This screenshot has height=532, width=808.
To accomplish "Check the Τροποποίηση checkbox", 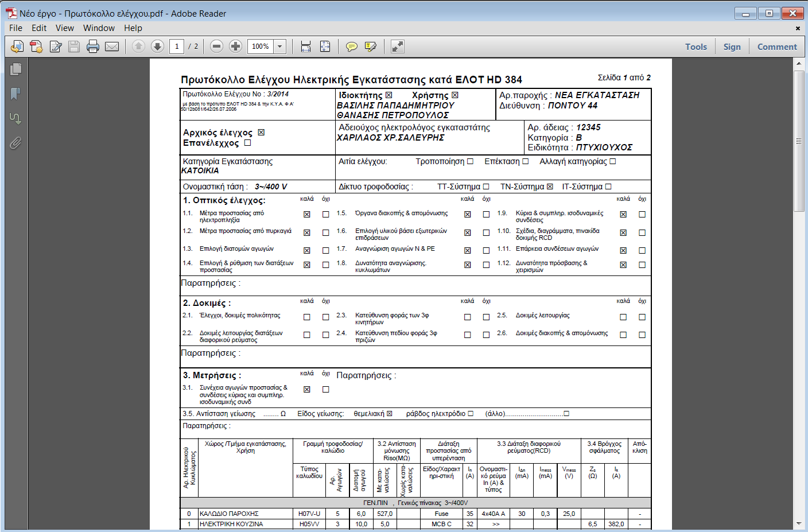I will [471, 161].
